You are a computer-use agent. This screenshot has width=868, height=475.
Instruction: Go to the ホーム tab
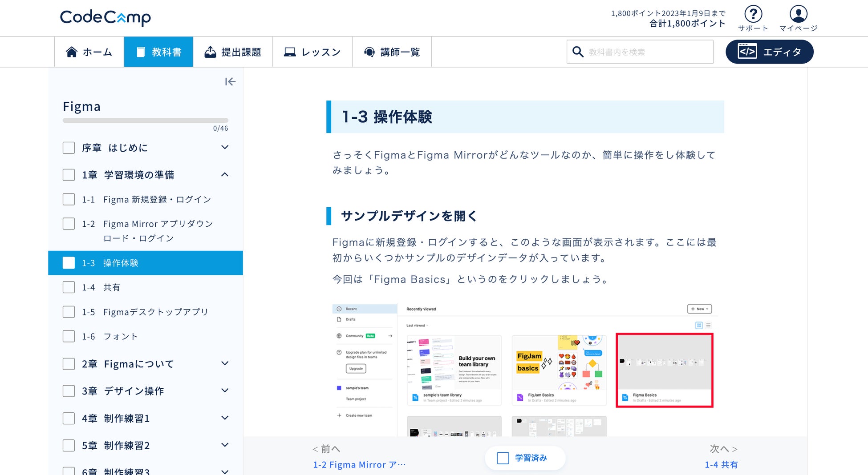[89, 52]
